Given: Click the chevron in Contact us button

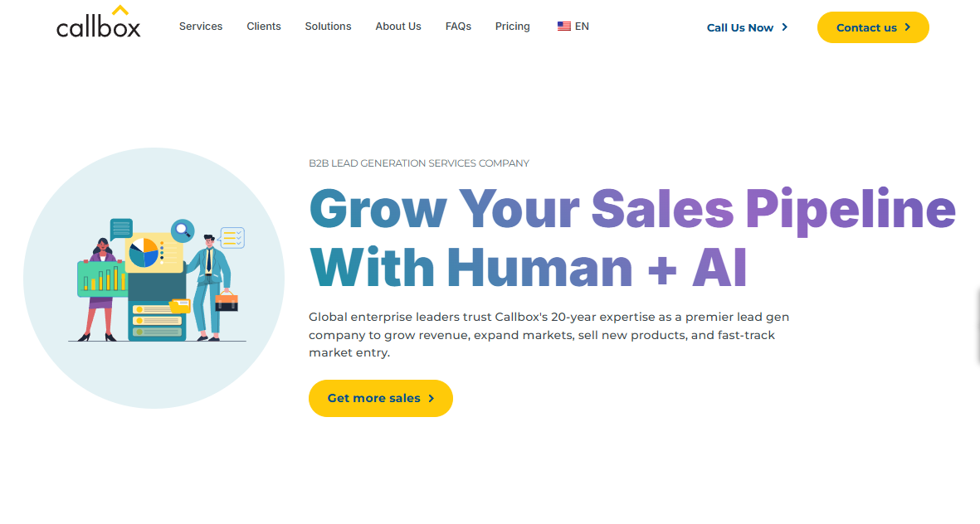Looking at the screenshot, I should pyautogui.click(x=908, y=27).
